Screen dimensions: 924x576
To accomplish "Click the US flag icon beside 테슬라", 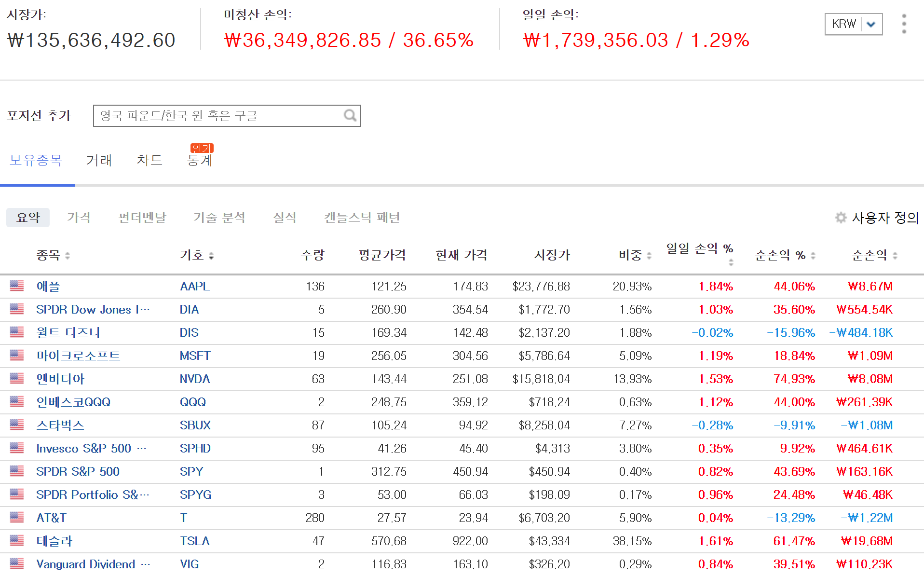I will (x=17, y=541).
